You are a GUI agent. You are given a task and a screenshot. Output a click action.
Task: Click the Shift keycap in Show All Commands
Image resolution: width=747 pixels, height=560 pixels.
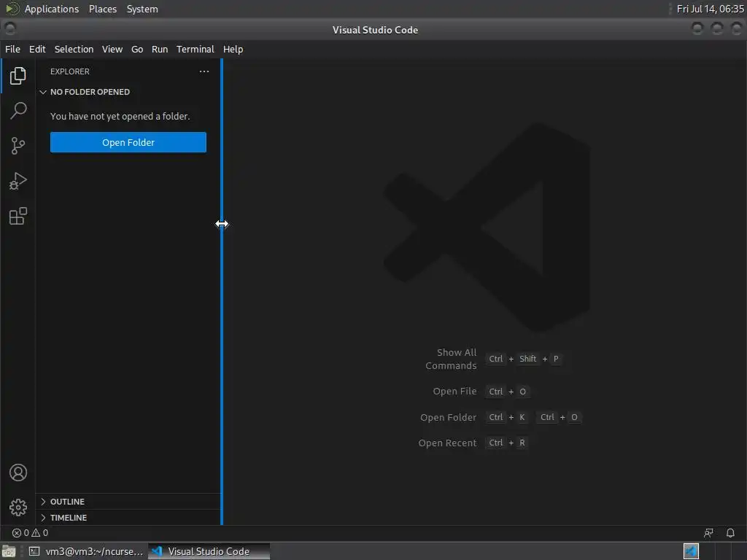(528, 359)
